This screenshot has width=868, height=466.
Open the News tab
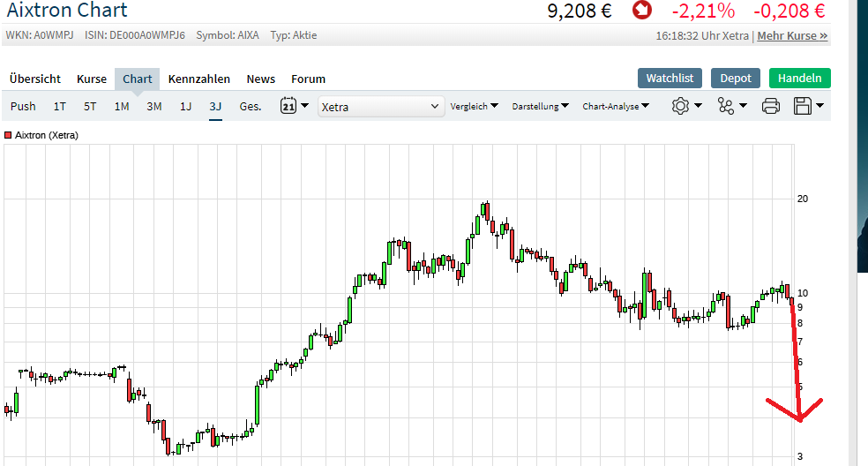(x=261, y=79)
